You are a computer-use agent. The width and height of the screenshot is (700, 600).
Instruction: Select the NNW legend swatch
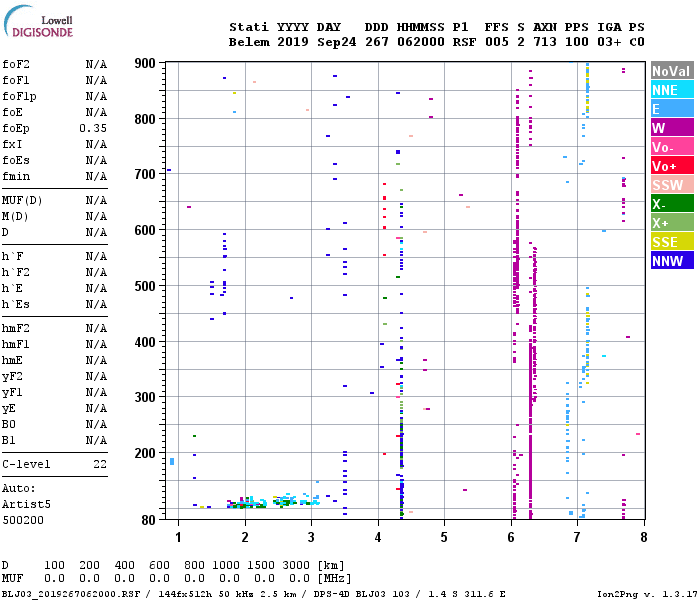pyautogui.click(x=672, y=261)
